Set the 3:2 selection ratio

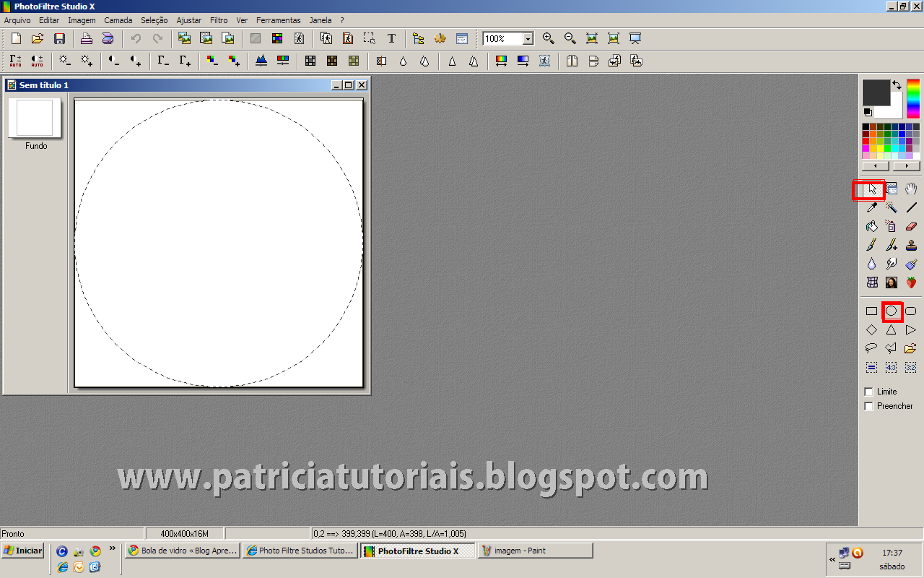pos(911,368)
